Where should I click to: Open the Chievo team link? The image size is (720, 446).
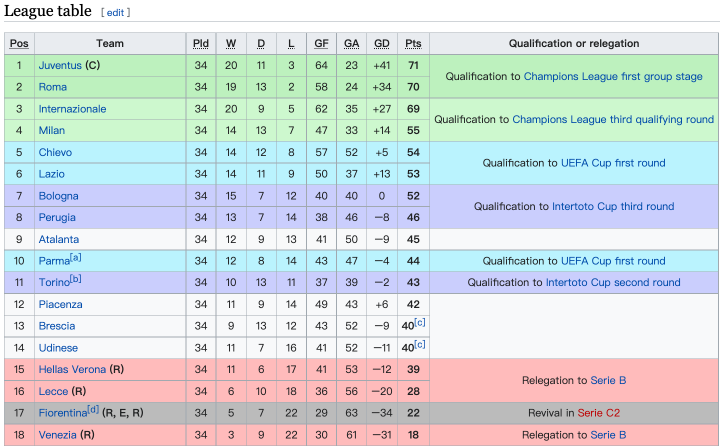pyautogui.click(x=55, y=152)
